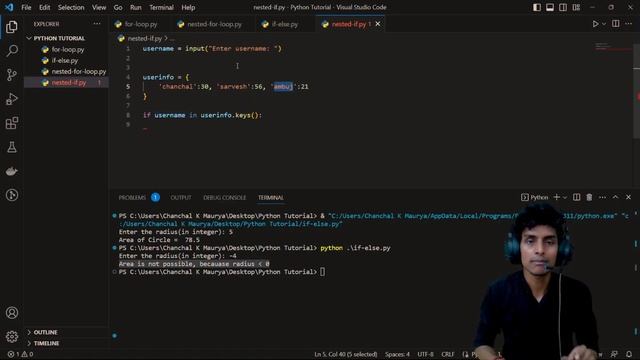Open the Accounts menu icon

click(12, 313)
